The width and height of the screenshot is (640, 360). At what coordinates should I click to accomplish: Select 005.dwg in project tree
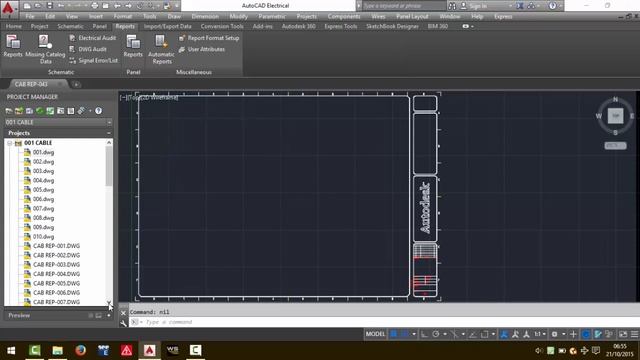coord(43,190)
